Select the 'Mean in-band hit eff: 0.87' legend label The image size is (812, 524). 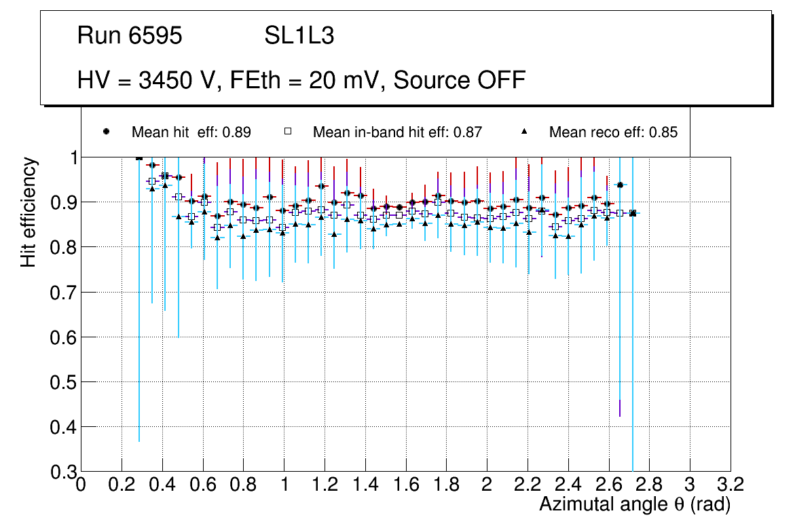click(x=397, y=132)
